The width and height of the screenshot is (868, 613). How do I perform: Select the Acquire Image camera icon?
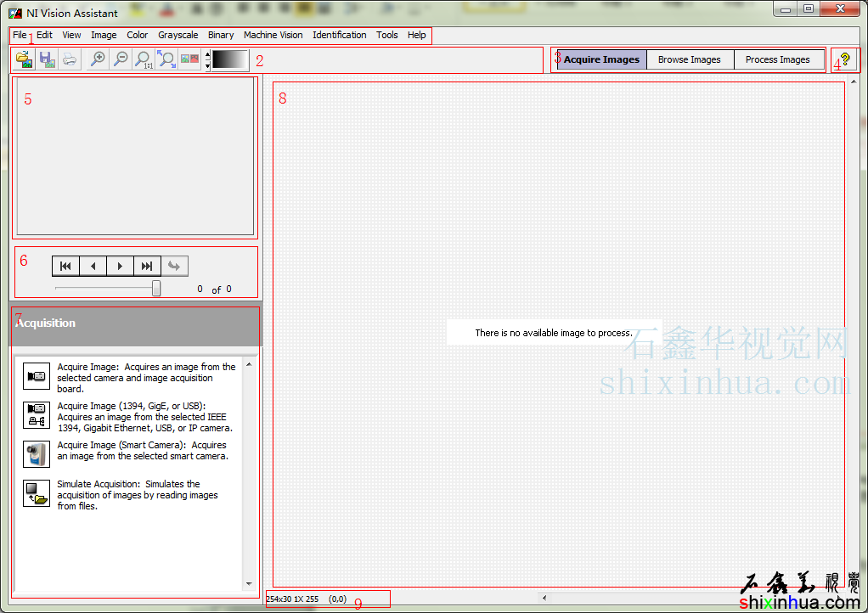click(37, 375)
